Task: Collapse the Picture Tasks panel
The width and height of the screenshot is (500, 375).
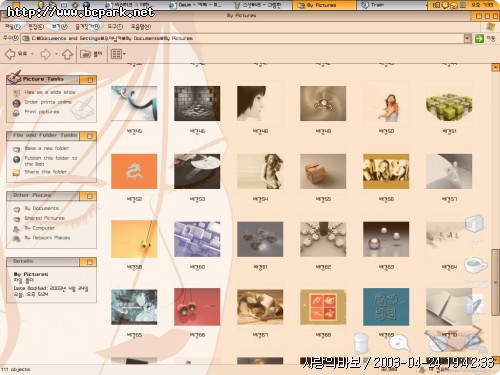Action: pyautogui.click(x=90, y=80)
